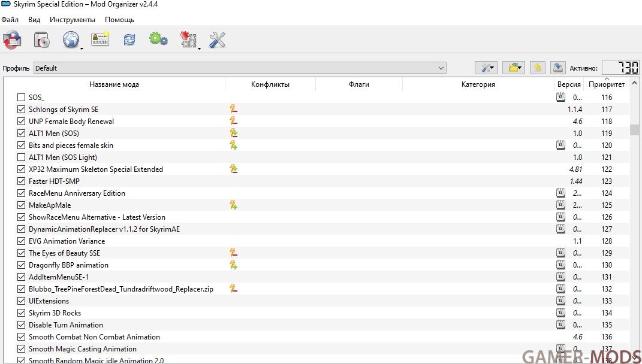Image resolution: width=642 pixels, height=364 pixels.
Task: Click the Активно counter display
Action: pyautogui.click(x=620, y=68)
